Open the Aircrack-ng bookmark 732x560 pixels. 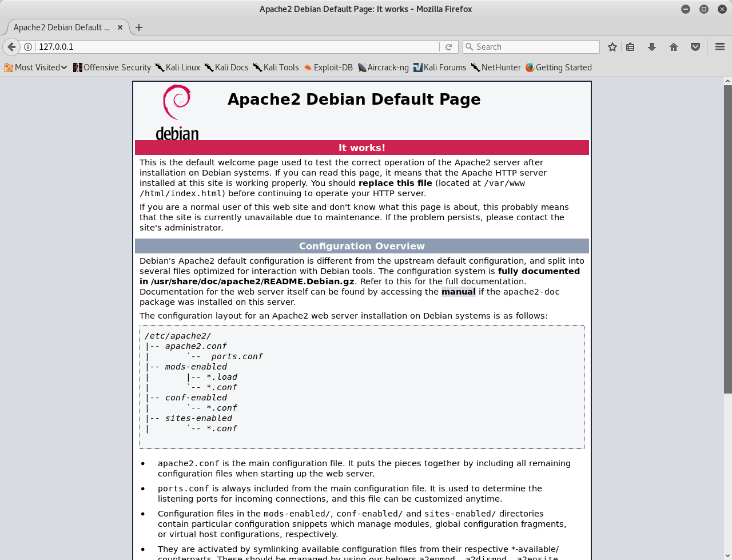(x=383, y=67)
